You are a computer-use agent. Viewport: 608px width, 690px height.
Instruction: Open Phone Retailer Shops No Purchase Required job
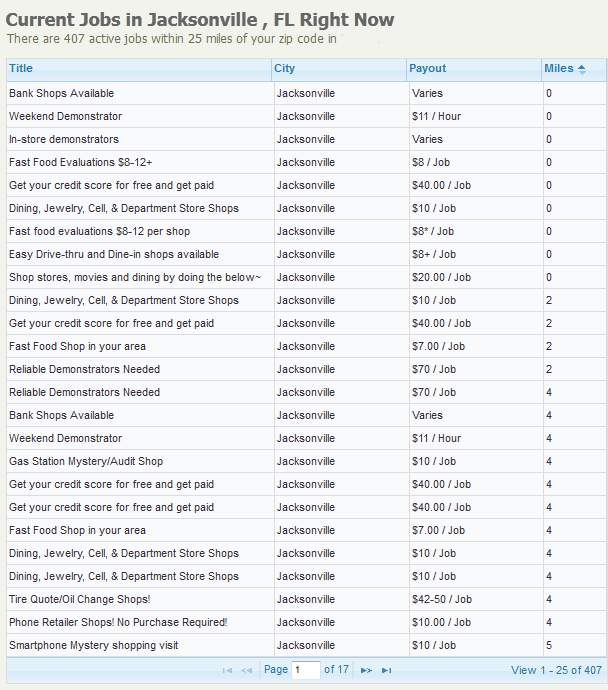pos(118,622)
